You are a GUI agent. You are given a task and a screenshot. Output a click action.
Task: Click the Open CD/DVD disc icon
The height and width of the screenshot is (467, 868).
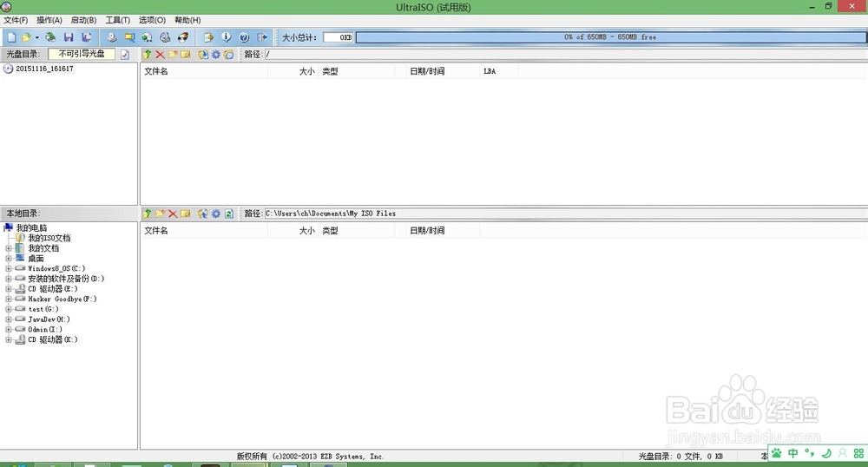click(x=50, y=37)
